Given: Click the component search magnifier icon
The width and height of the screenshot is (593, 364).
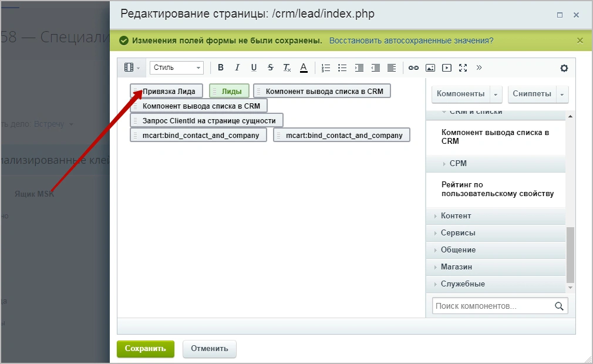Looking at the screenshot, I should [x=559, y=306].
